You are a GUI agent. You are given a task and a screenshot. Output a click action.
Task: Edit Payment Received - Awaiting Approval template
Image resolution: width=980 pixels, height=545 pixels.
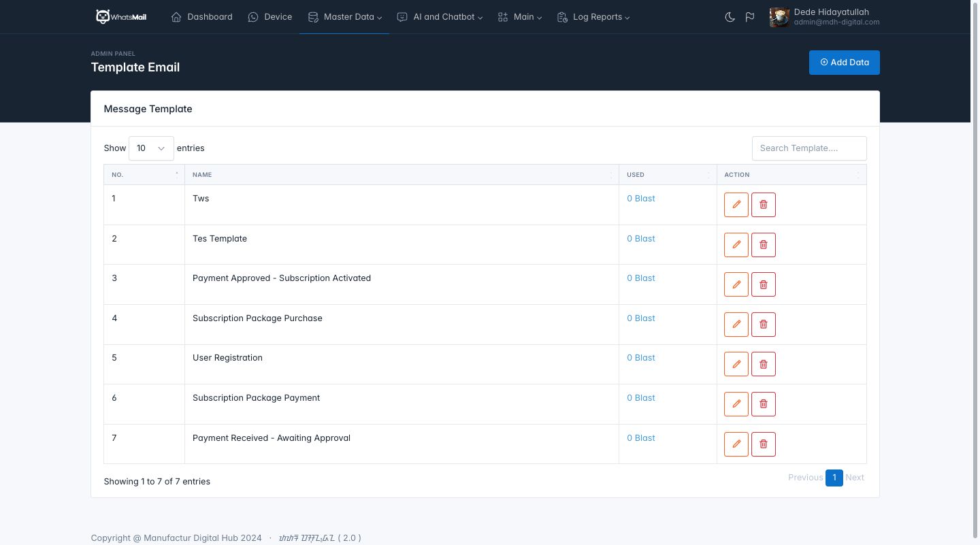coord(736,444)
